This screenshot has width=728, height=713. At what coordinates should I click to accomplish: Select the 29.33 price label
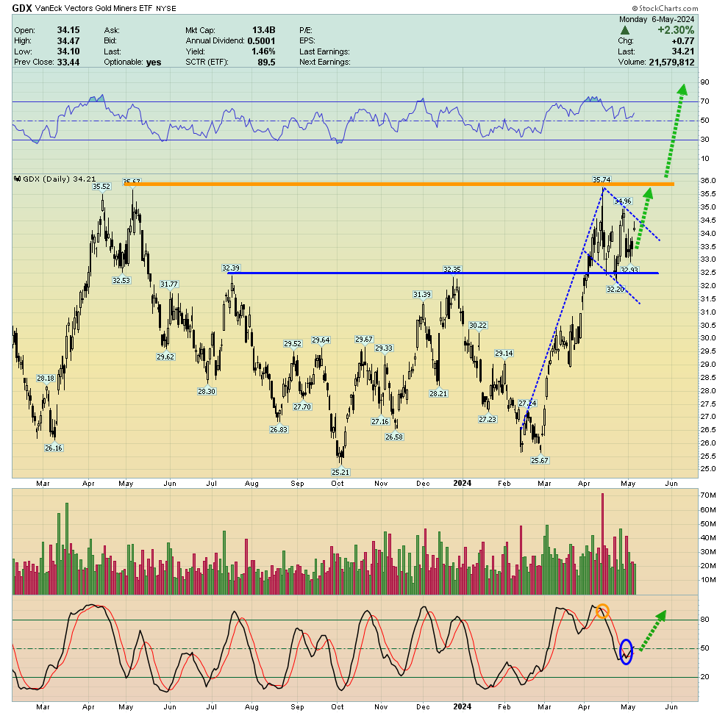point(384,348)
